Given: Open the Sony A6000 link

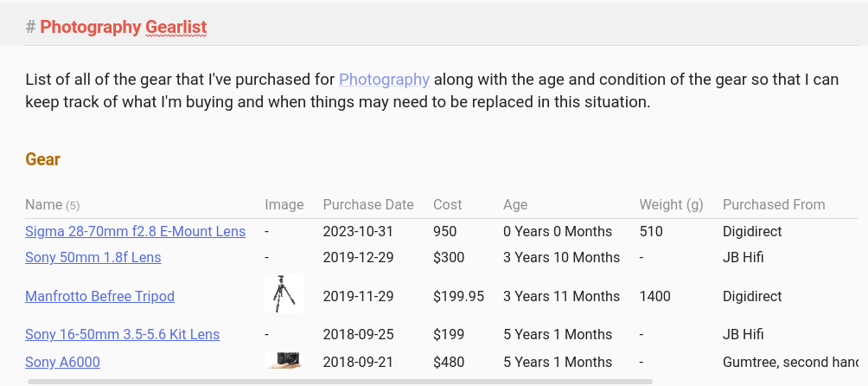Looking at the screenshot, I should click(62, 362).
